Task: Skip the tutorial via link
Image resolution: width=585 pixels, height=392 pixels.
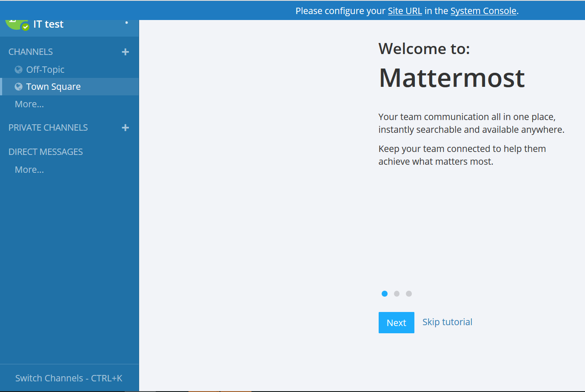Action: pyautogui.click(x=447, y=322)
